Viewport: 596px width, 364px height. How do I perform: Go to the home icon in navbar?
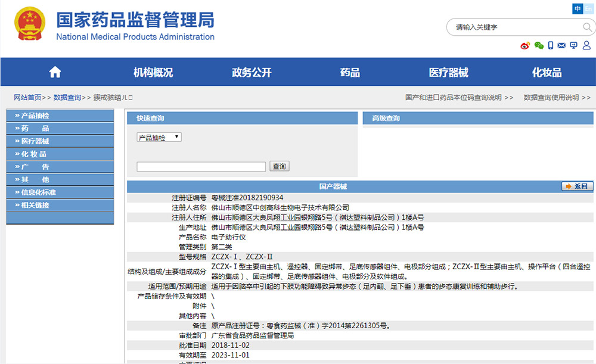coord(55,72)
